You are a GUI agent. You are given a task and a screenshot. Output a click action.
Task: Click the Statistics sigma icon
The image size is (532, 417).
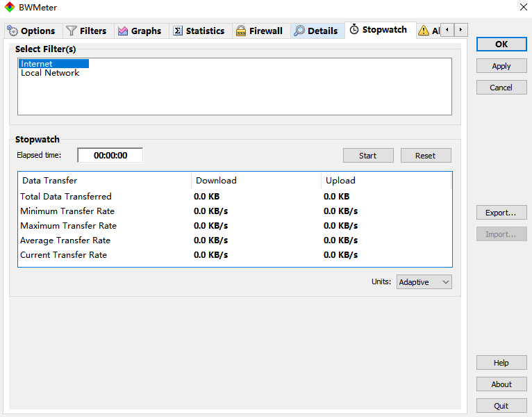(178, 31)
